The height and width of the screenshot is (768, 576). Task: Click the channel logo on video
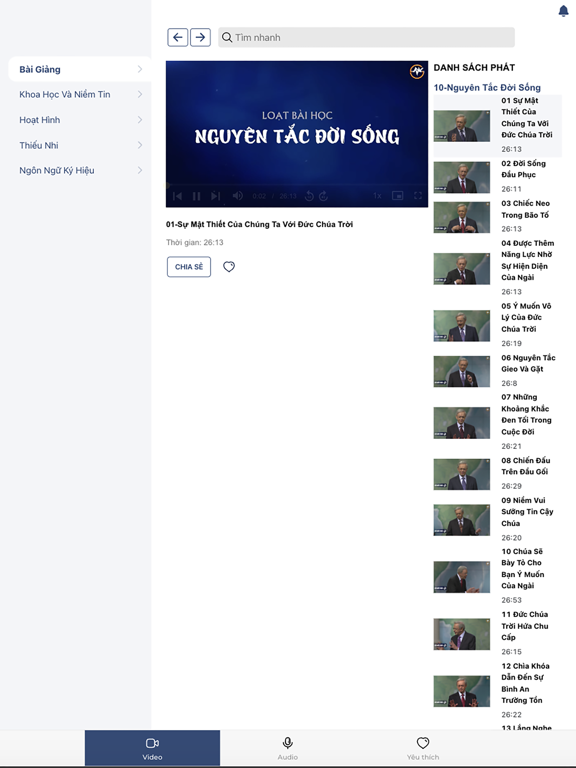[417, 72]
